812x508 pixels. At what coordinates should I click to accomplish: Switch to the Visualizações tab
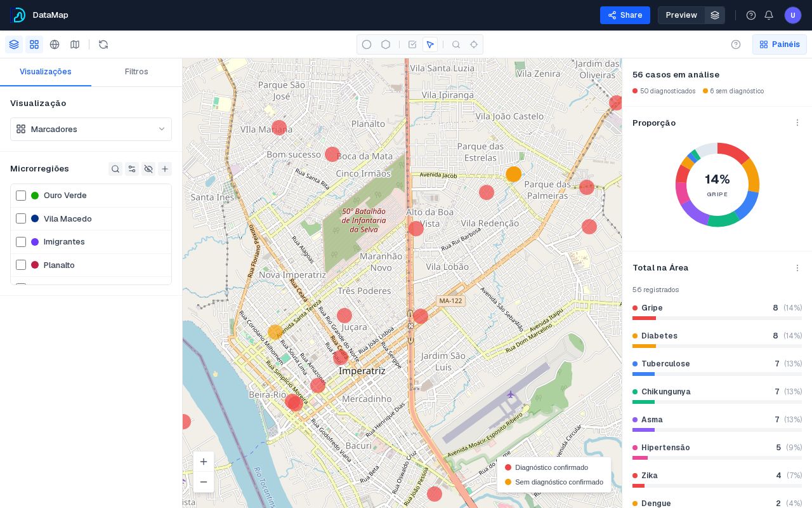coord(46,72)
